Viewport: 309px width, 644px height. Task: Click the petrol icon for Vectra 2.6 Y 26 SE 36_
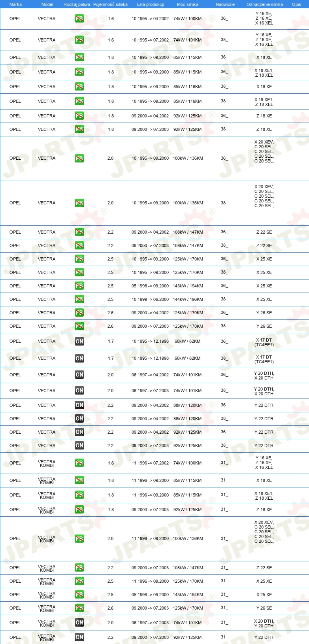pyautogui.click(x=79, y=313)
